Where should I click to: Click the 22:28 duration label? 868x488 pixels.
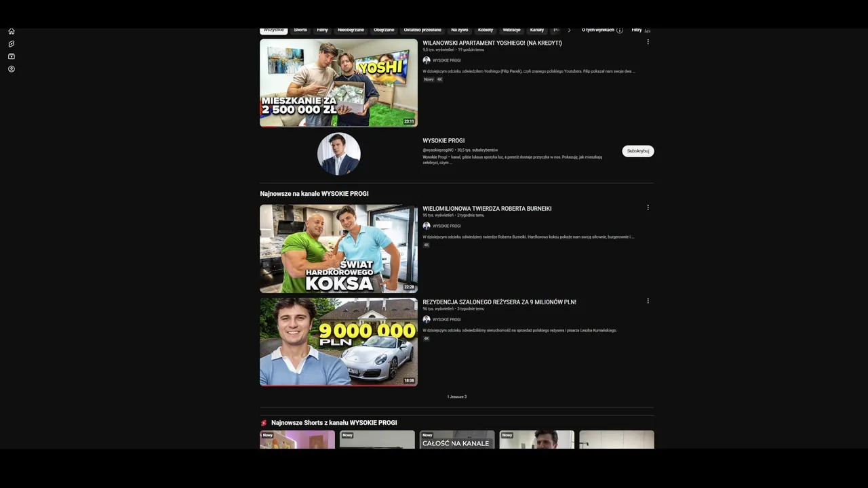pyautogui.click(x=409, y=287)
